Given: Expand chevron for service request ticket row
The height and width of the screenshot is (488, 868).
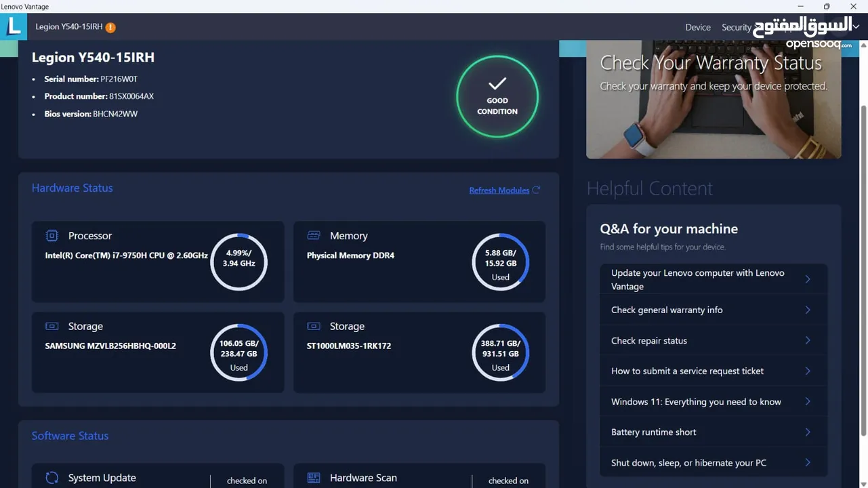Looking at the screenshot, I should (807, 371).
